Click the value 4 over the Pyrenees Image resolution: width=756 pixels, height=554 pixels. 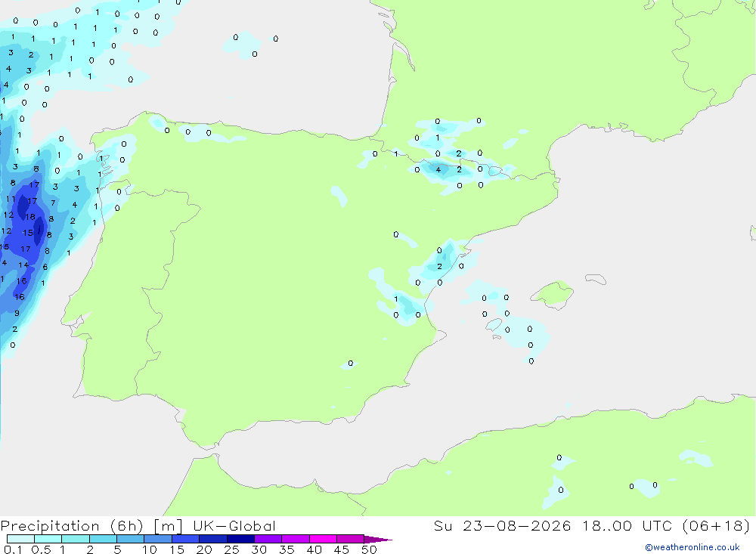pyautogui.click(x=438, y=170)
